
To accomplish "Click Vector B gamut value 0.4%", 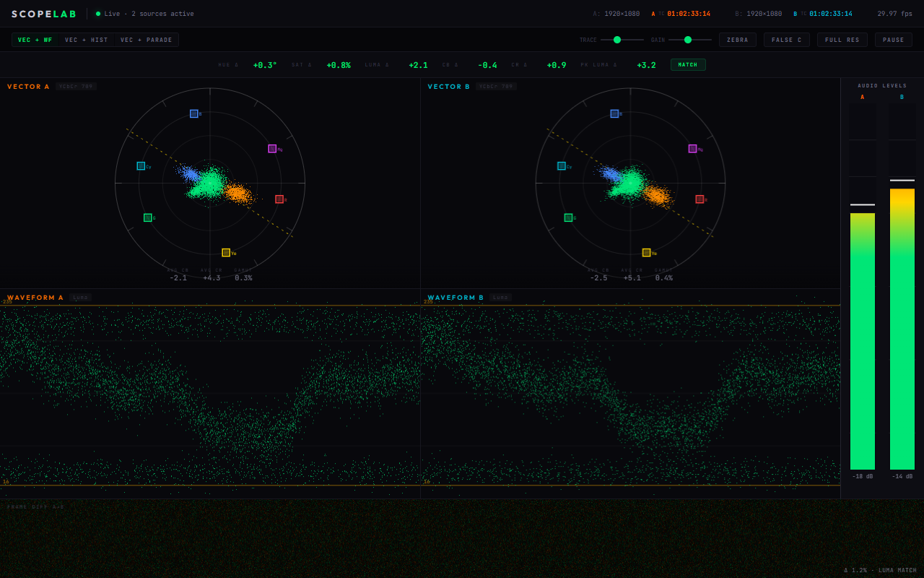I will click(663, 278).
